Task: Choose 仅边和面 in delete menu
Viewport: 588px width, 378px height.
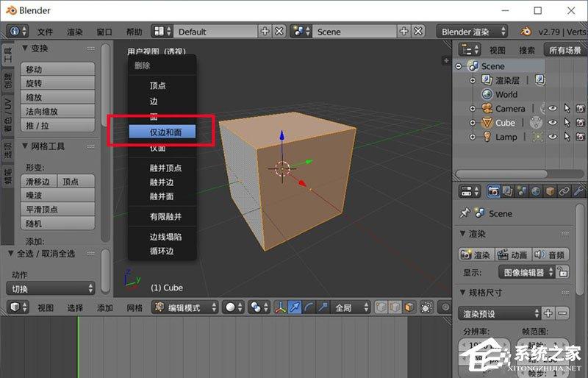Action: point(162,132)
